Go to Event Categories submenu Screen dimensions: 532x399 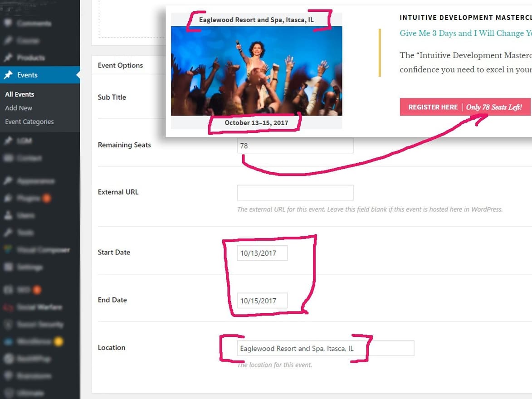coord(29,122)
